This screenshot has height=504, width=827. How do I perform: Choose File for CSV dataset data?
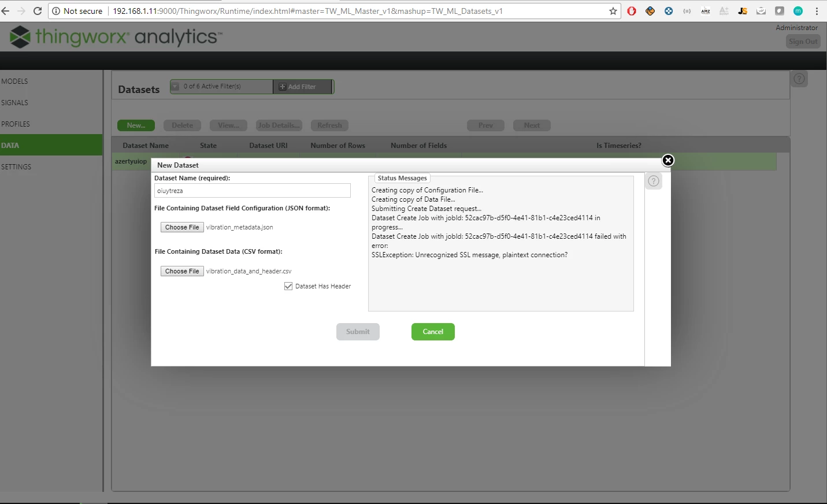tap(182, 271)
